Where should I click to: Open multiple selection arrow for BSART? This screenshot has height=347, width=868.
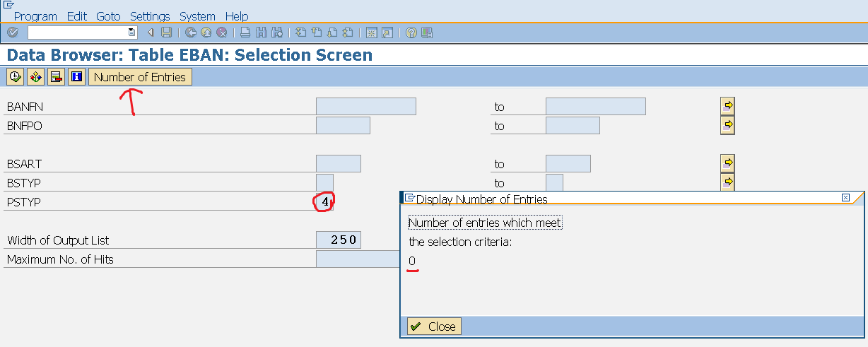pyautogui.click(x=728, y=163)
